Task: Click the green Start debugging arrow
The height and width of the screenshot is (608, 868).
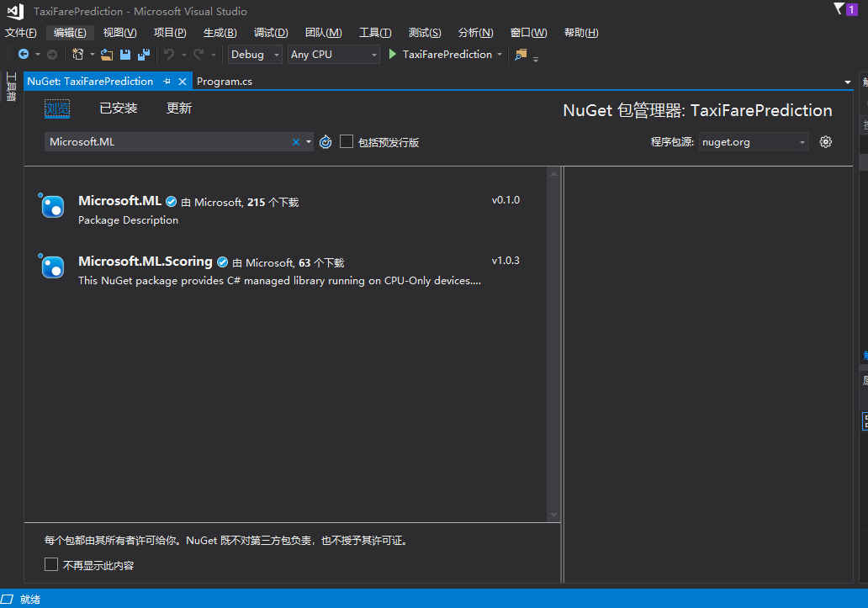Action: pos(392,55)
